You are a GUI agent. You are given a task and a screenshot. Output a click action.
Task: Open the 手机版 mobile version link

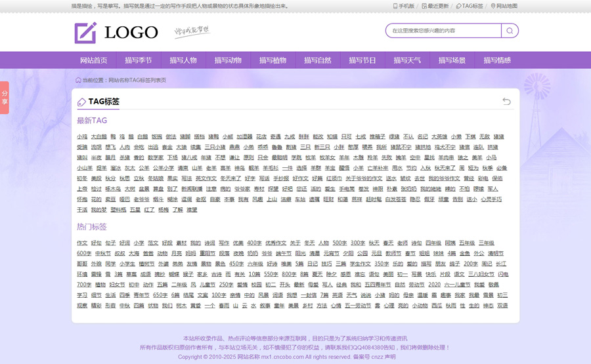tap(403, 6)
